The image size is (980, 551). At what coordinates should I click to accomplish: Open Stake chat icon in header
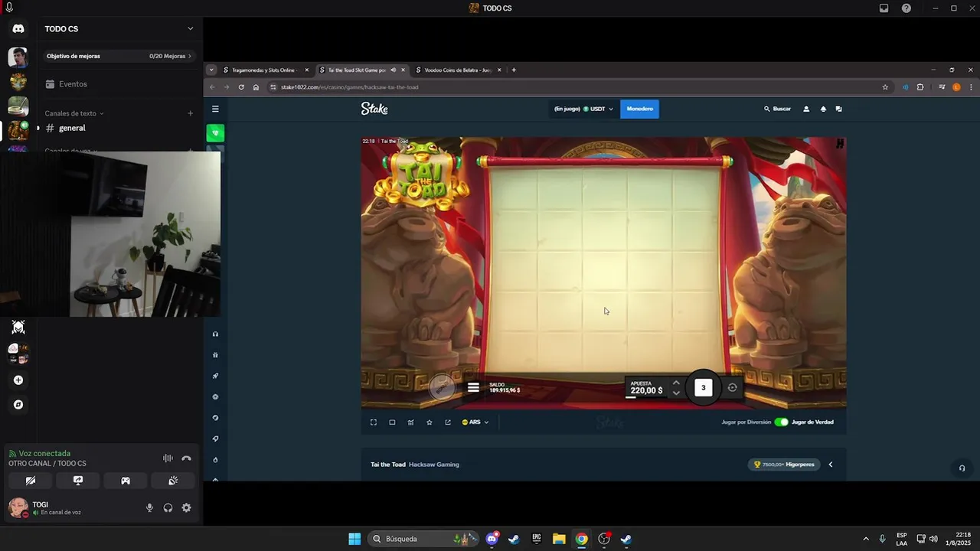839,109
